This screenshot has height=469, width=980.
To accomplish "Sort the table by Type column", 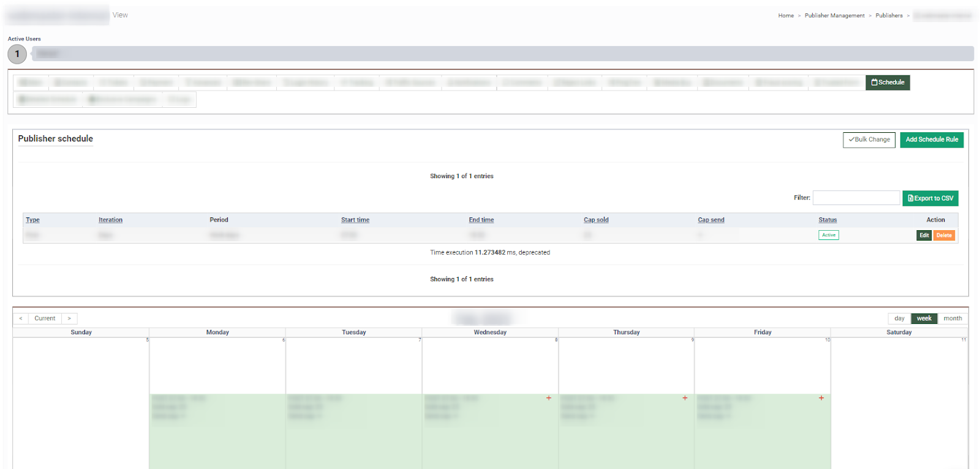I will pos(32,220).
